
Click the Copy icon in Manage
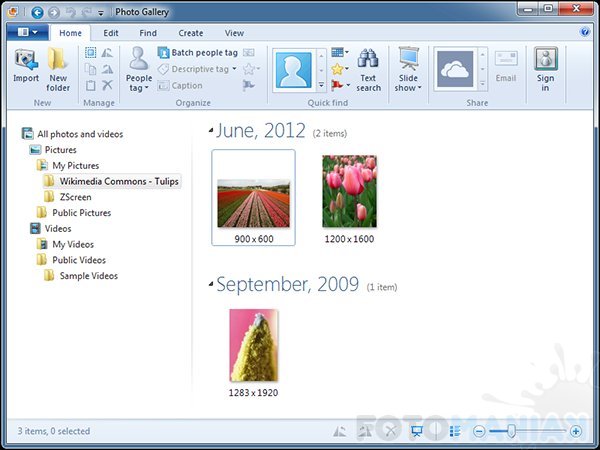(91, 69)
